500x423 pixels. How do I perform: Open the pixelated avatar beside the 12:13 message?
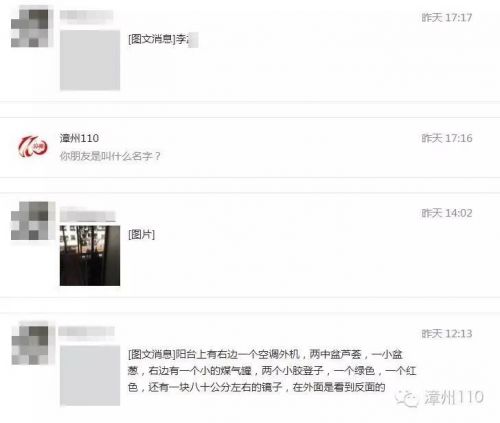tap(32, 345)
